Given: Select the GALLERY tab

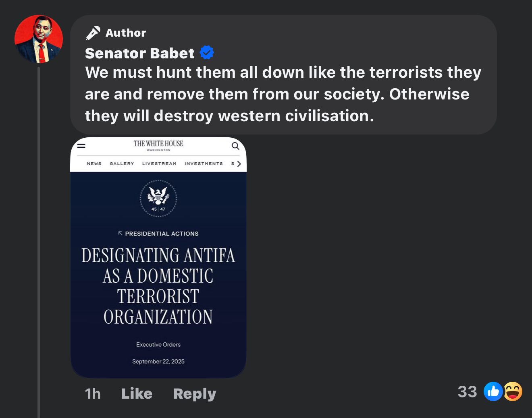Looking at the screenshot, I should [x=122, y=163].
